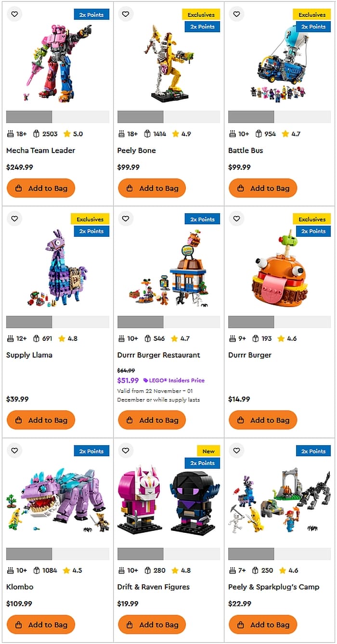Click the 4.7 star rating on Battle Bus
The height and width of the screenshot is (644, 337).
[x=291, y=134]
